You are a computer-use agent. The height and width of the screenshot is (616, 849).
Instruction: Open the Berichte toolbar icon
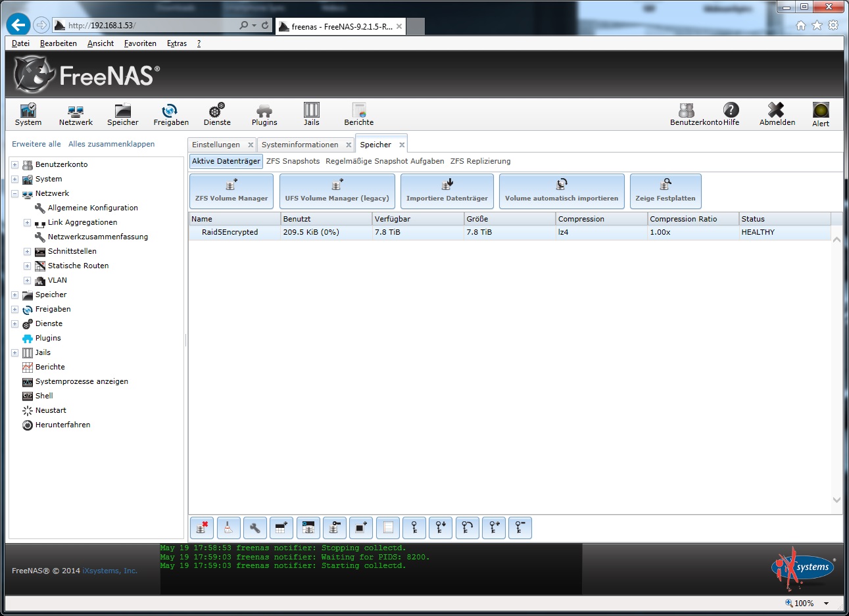(x=359, y=114)
